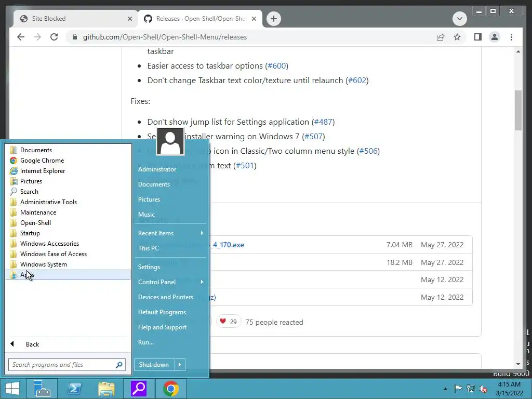Open issue link #487
This screenshot has width=532, height=399.
point(323,122)
